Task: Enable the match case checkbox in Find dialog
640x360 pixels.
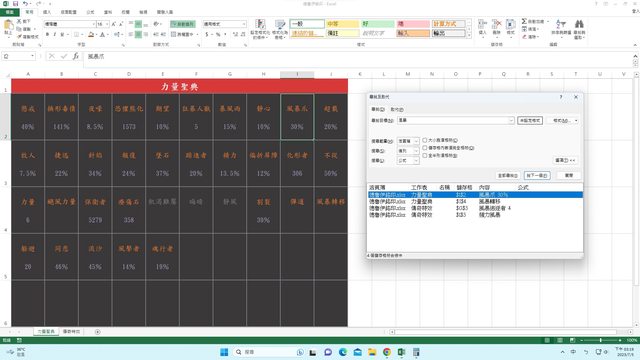Action: pyautogui.click(x=424, y=140)
